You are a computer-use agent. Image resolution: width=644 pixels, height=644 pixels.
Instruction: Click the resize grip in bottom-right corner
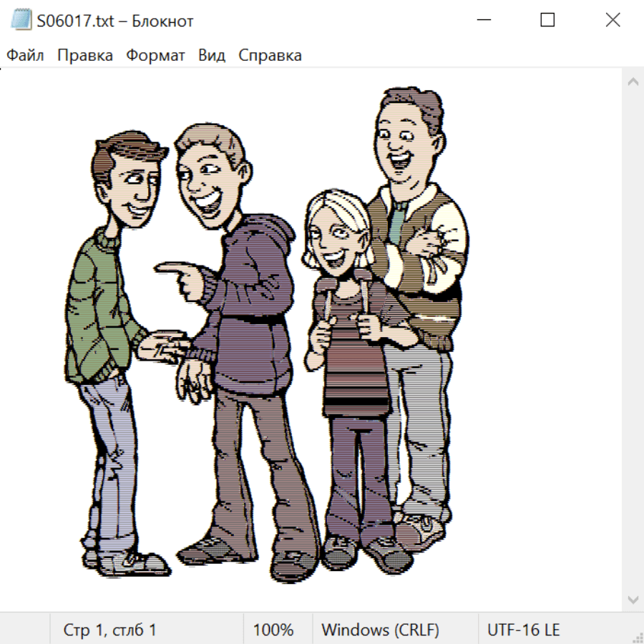pyautogui.click(x=637, y=637)
